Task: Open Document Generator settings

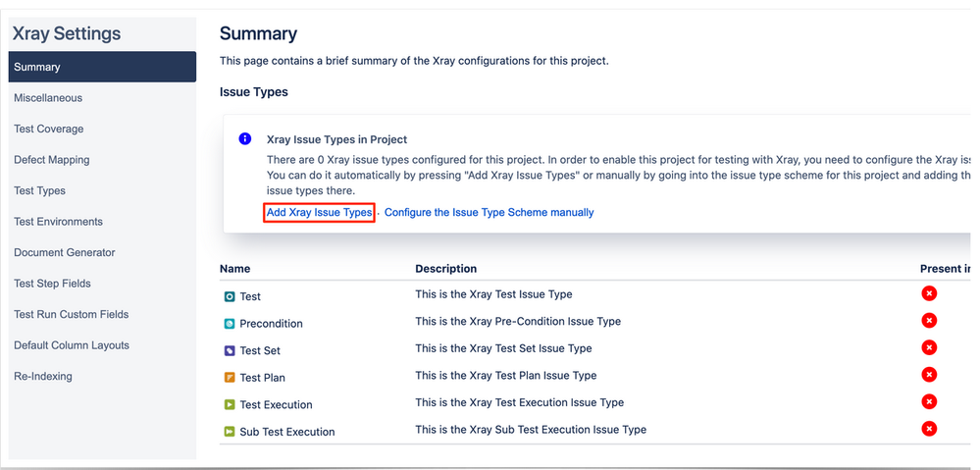Action: [x=65, y=252]
